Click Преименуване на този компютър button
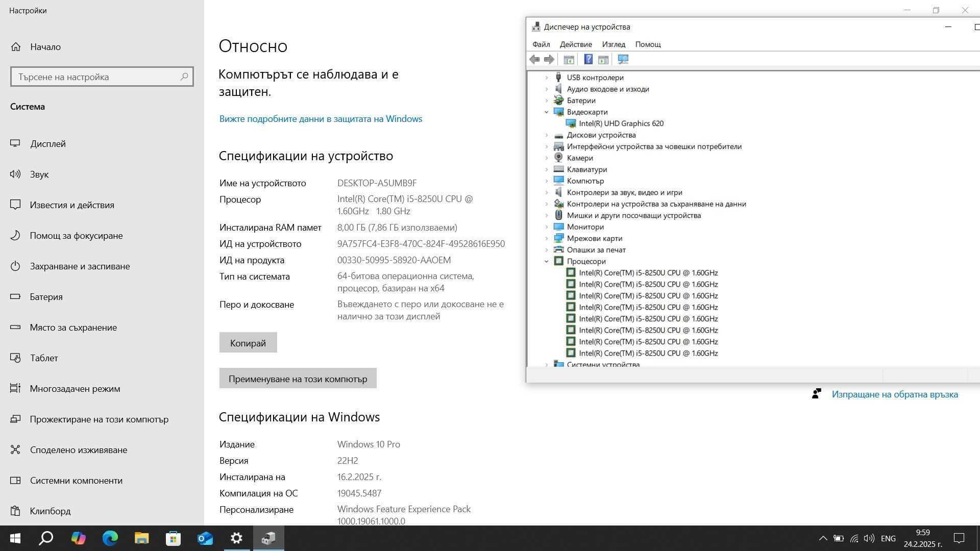 tap(298, 379)
